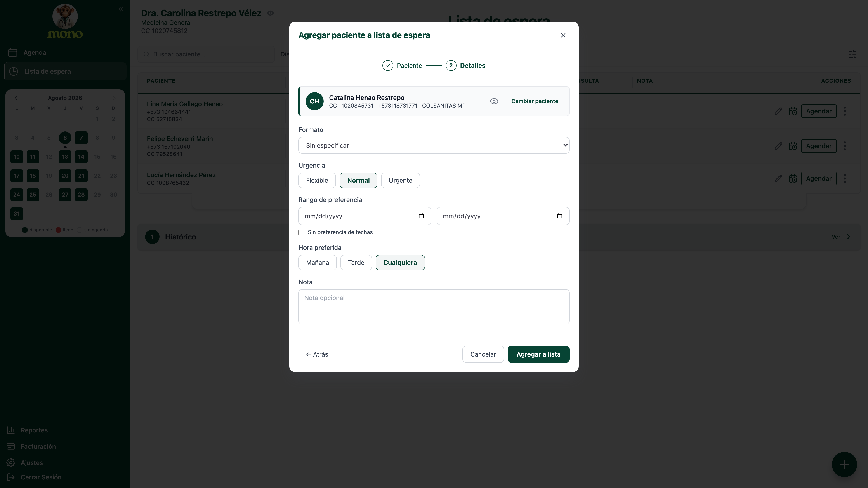Focus the Nota opcional text area
Screen dimensions: 868x488
click(434, 307)
